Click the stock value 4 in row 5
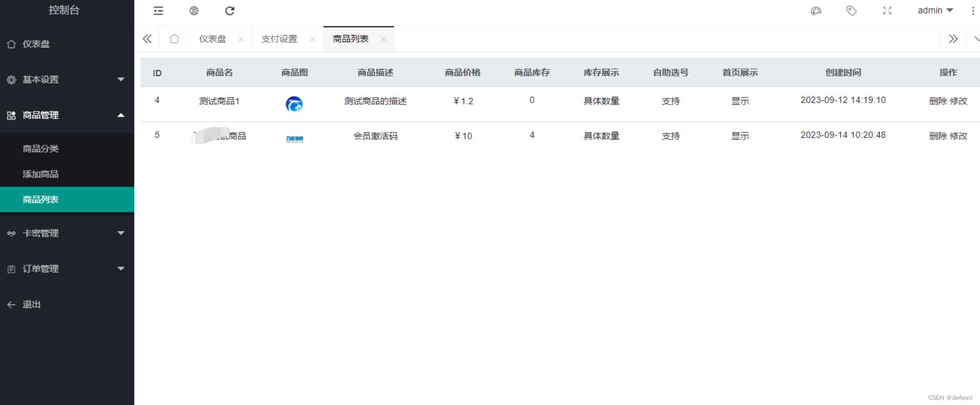The height and width of the screenshot is (405, 980). (532, 135)
